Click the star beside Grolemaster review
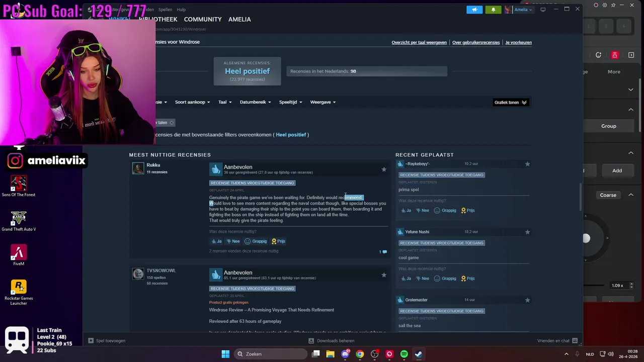Image resolution: width=644 pixels, height=362 pixels. [x=527, y=300]
